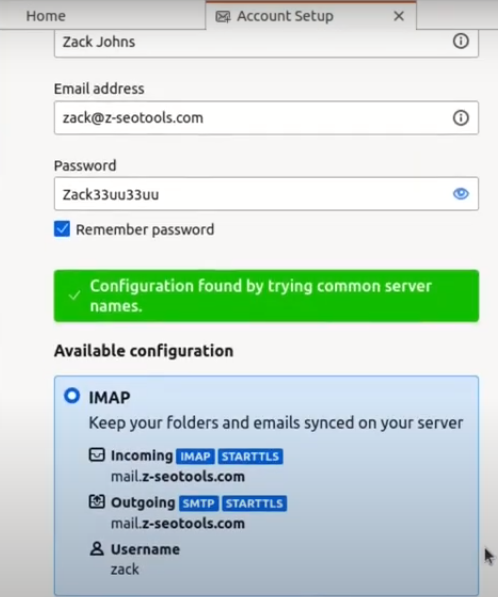Switch to the Home tab
Screen dimensions: 498x597
tap(46, 16)
